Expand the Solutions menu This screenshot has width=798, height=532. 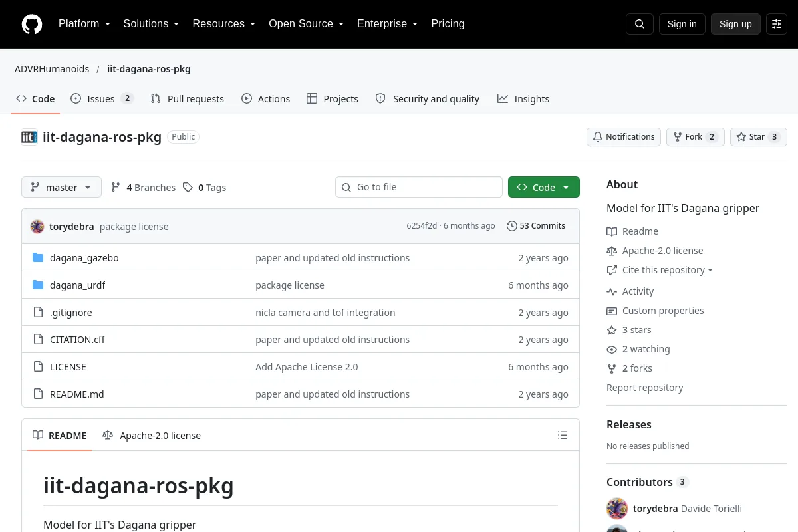click(151, 24)
